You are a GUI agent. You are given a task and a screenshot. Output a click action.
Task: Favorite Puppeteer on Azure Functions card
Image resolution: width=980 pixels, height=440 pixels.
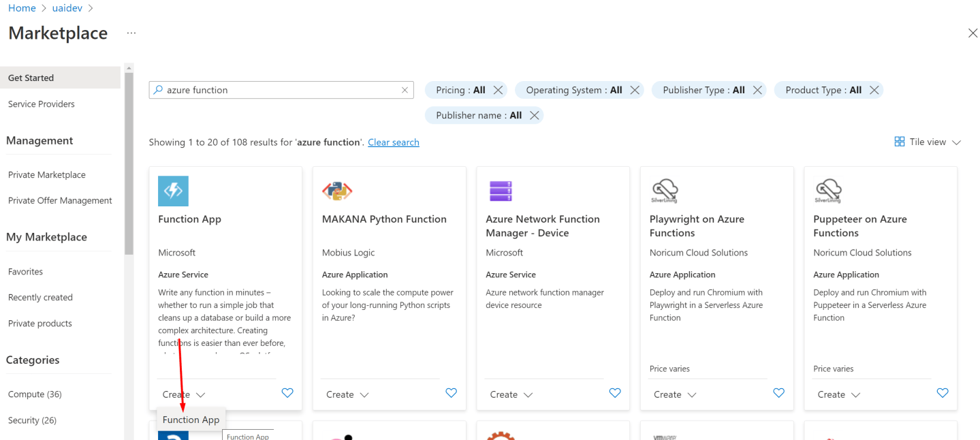click(943, 393)
